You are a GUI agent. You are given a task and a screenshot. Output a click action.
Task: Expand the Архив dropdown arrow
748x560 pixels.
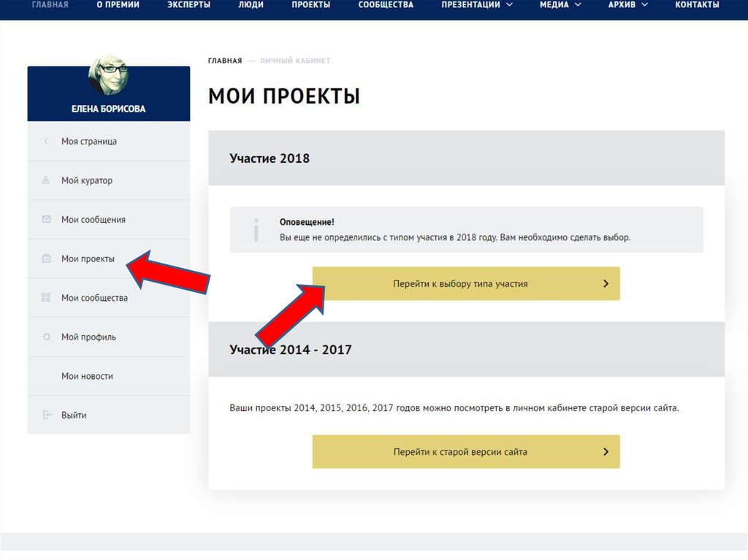pos(644,5)
